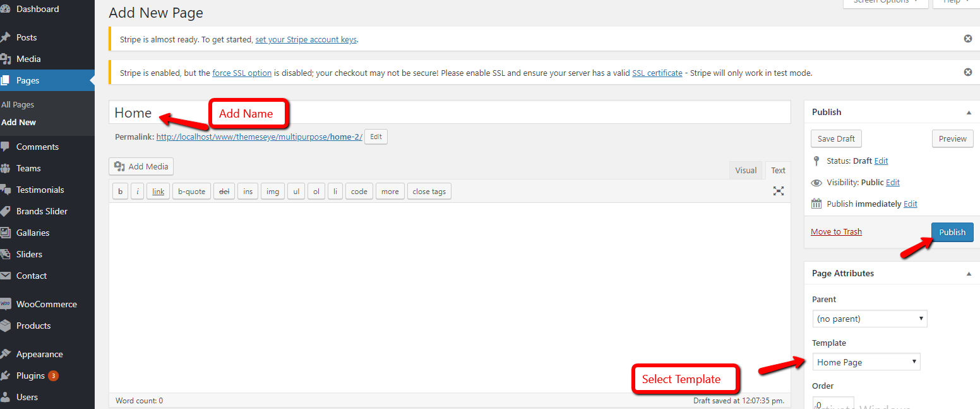Open the Products menu item
Image resolution: width=980 pixels, height=409 pixels.
point(33,326)
